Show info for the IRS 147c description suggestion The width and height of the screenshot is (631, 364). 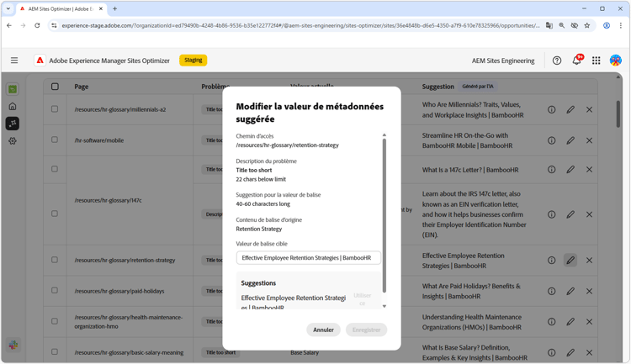coord(551,214)
